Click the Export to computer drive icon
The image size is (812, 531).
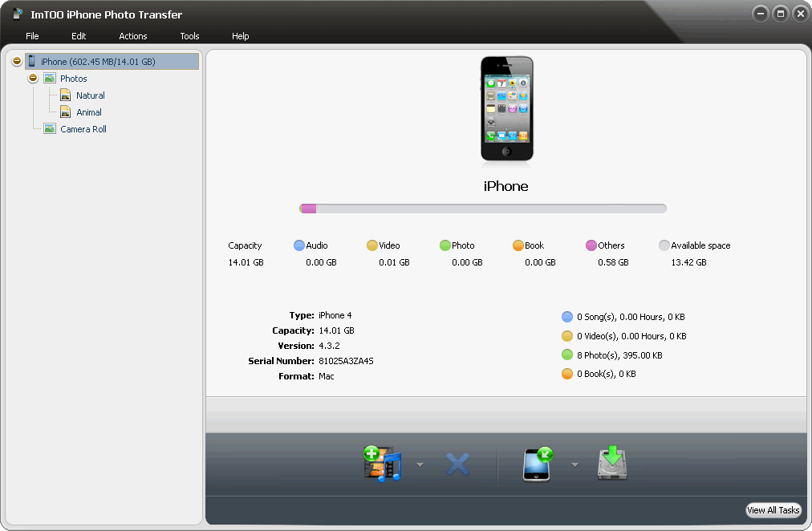click(612, 463)
